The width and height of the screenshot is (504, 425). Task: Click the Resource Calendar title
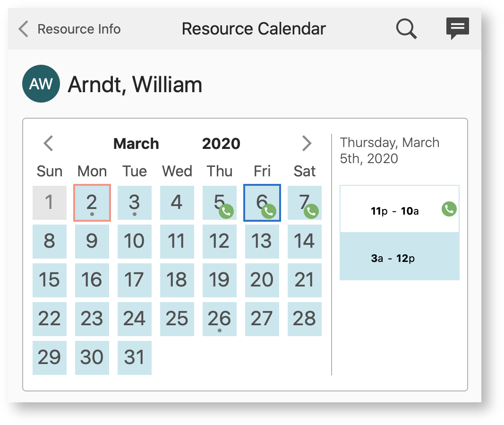click(x=253, y=28)
